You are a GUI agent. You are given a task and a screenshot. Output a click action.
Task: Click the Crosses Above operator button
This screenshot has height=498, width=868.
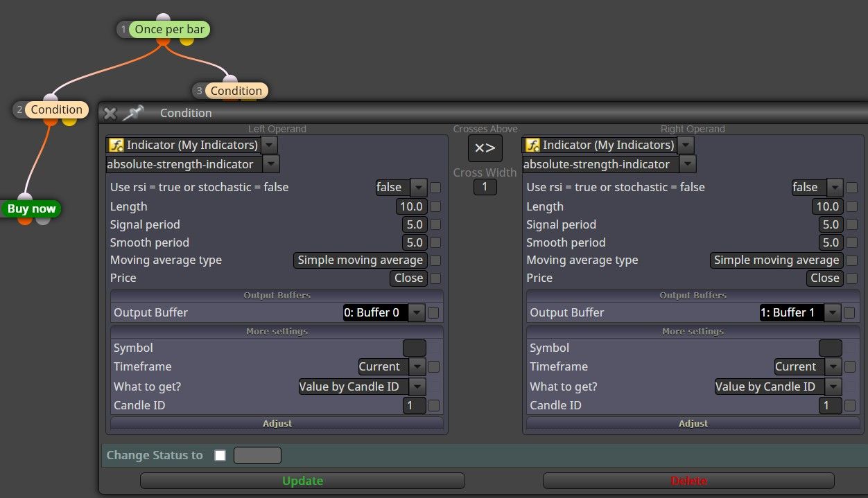pyautogui.click(x=485, y=148)
